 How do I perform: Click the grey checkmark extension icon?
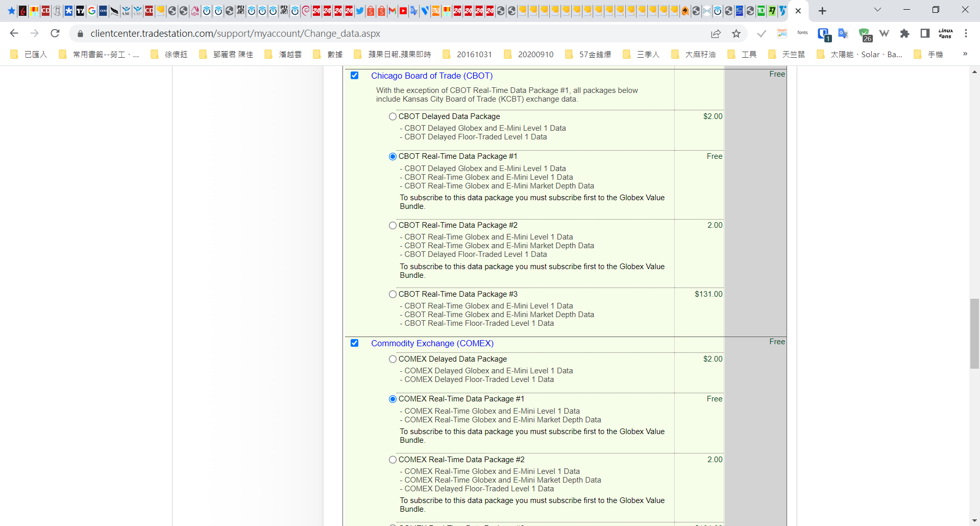point(762,34)
